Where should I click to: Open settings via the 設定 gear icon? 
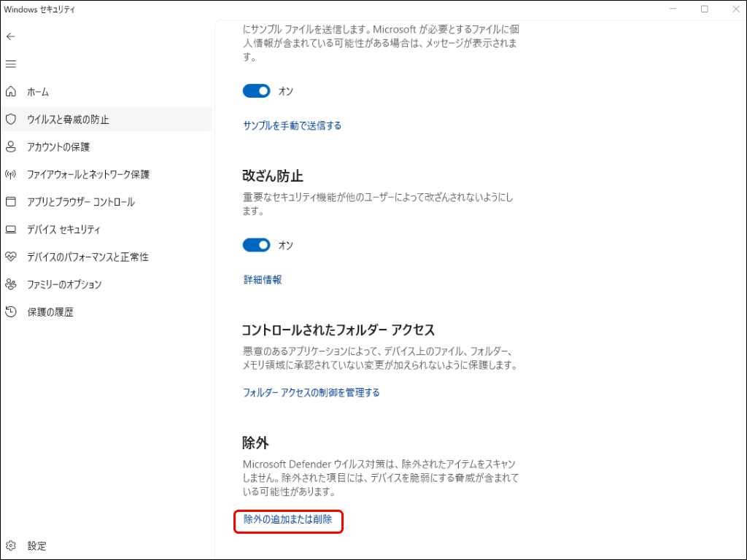(x=11, y=545)
